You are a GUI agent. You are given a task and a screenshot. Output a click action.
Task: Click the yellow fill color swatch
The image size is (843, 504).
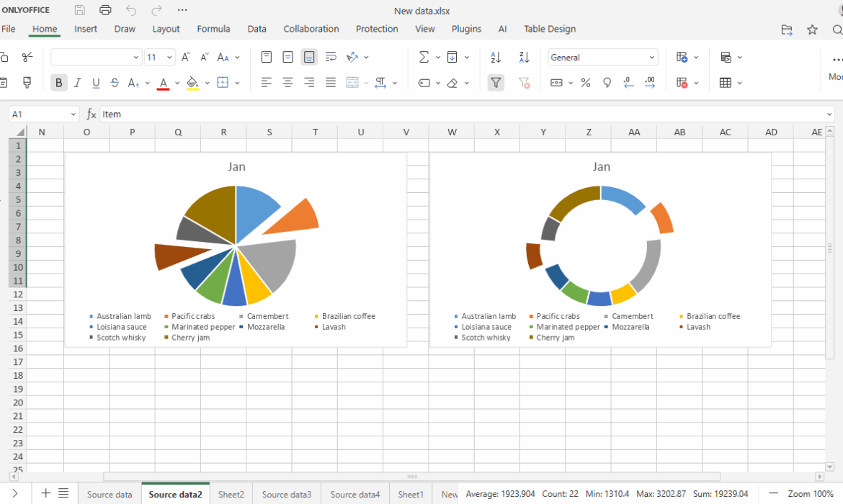192,83
